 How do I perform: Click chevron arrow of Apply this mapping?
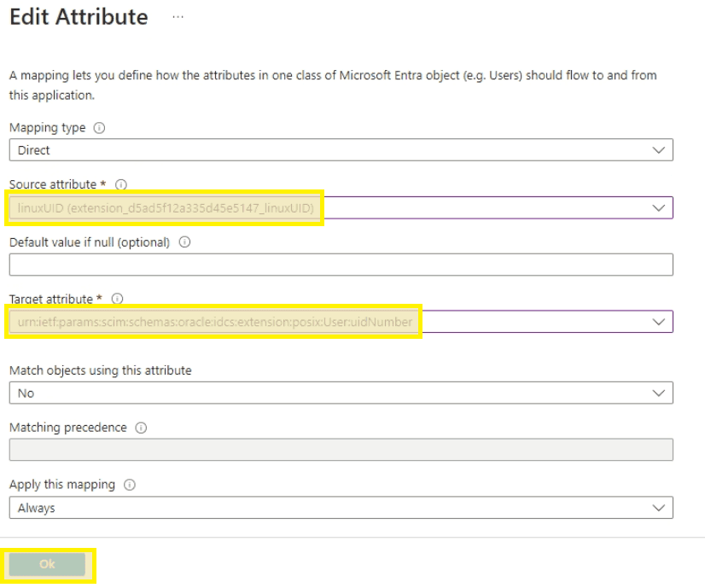tap(657, 508)
